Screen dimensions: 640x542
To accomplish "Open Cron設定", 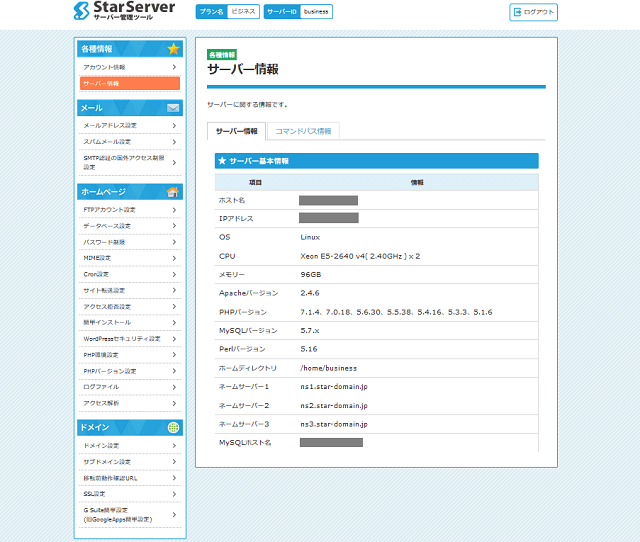I will [130, 274].
